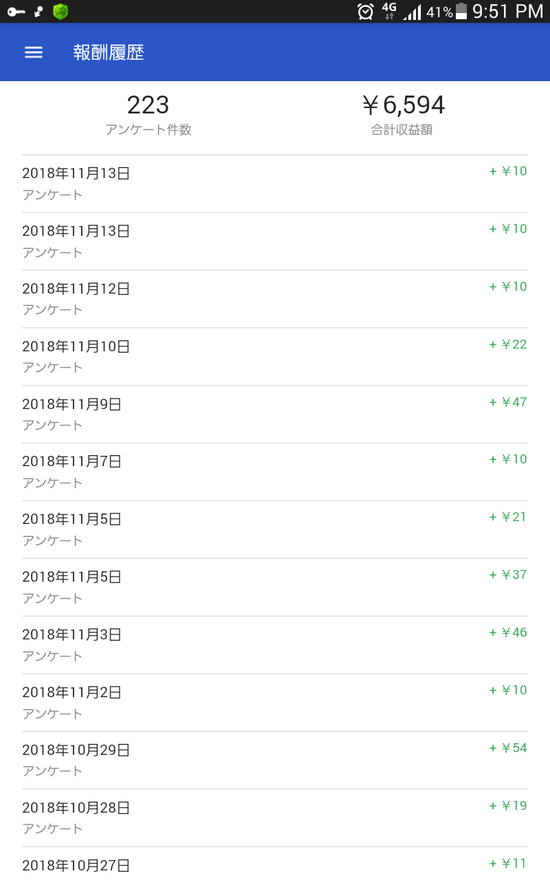Image resolution: width=550 pixels, height=880 pixels.
Task: Tap the VPN key status icon
Action: (x=16, y=11)
